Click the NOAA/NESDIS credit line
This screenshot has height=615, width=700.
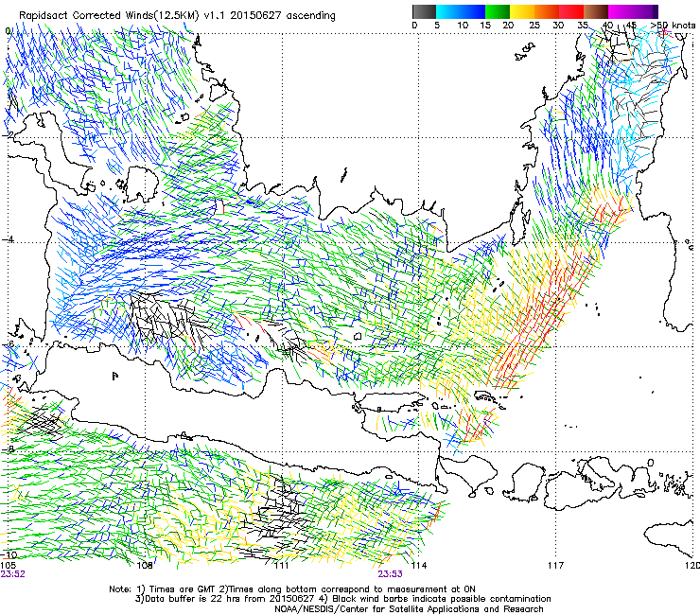point(409,609)
